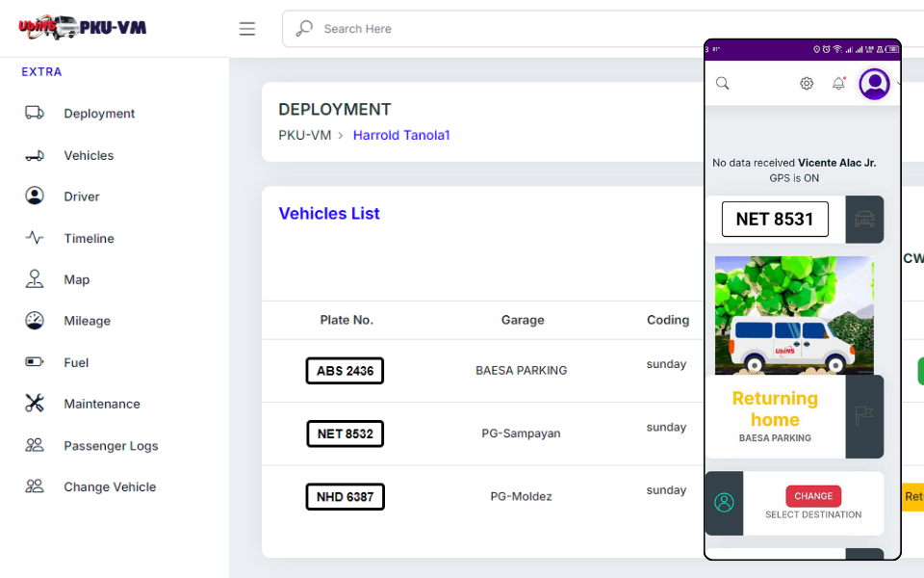
Task: Open Change Vehicle in sidebar
Action: click(109, 487)
